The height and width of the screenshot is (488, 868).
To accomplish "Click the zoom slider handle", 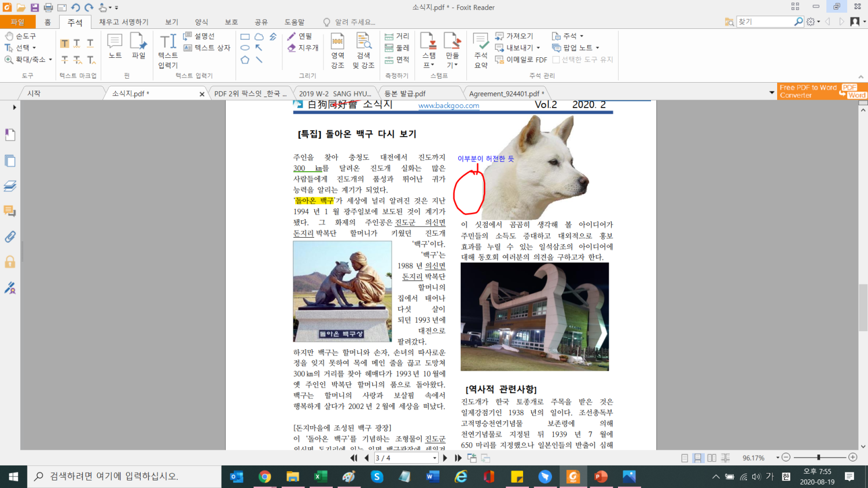I will [818, 457].
